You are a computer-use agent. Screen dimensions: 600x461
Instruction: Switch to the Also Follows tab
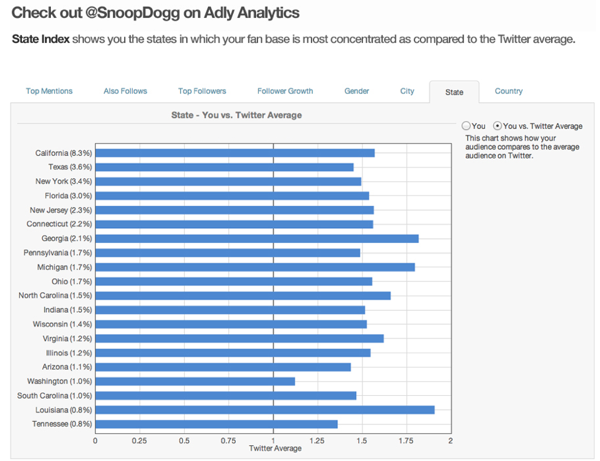pos(125,91)
